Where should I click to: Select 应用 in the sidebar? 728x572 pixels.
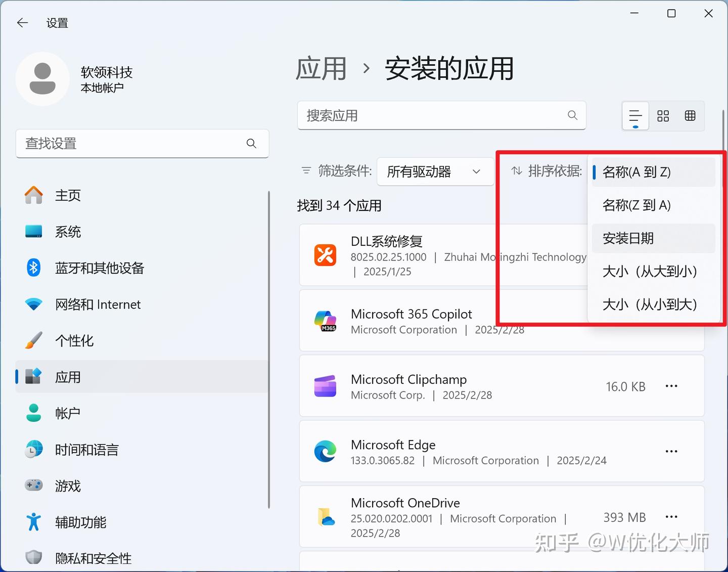point(142,377)
